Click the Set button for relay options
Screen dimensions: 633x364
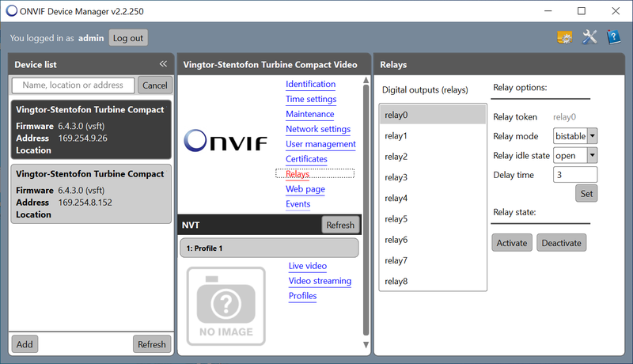coord(586,193)
